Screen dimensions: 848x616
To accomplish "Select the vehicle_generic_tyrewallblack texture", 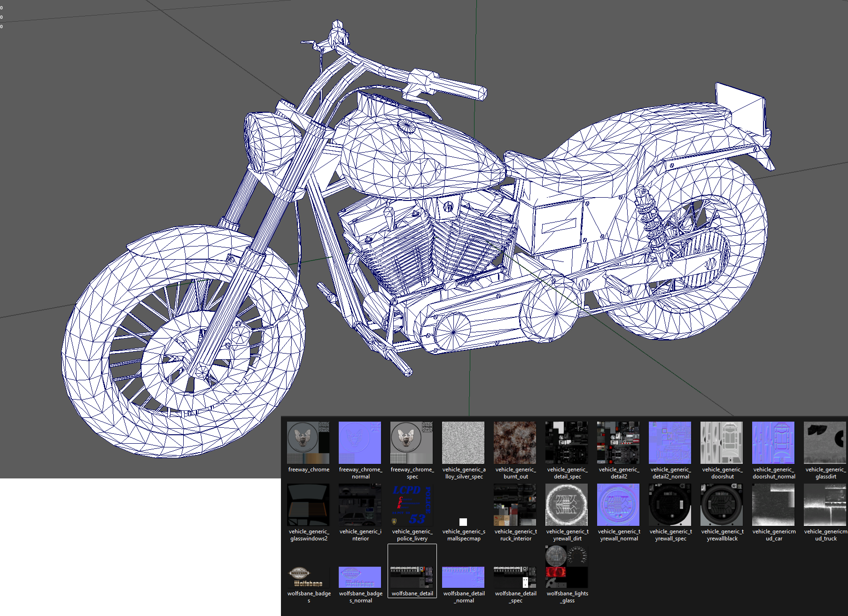I will 722,505.
